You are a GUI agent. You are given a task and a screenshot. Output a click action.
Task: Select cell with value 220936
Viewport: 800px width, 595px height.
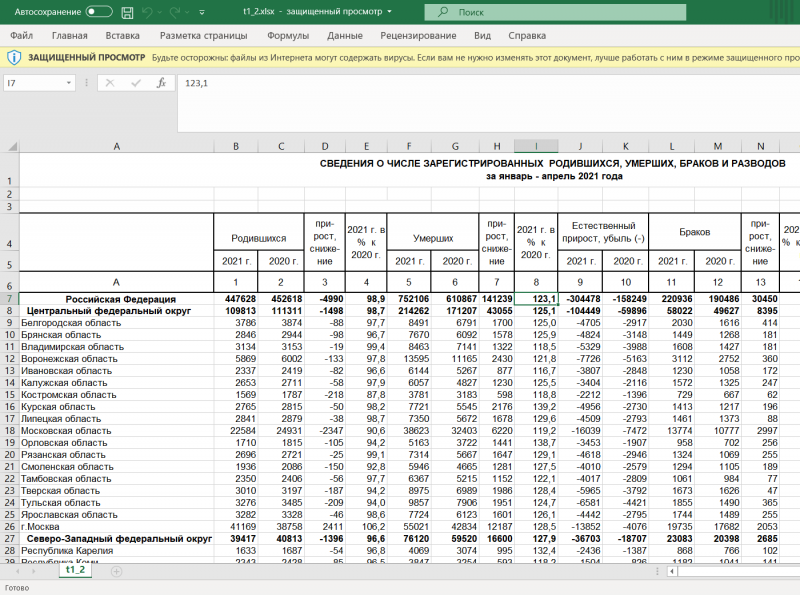(671, 299)
